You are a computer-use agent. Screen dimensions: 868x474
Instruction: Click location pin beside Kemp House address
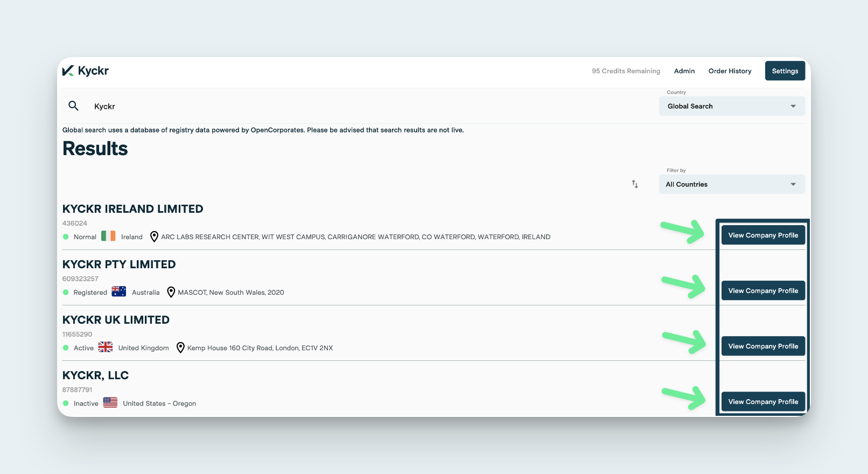180,347
